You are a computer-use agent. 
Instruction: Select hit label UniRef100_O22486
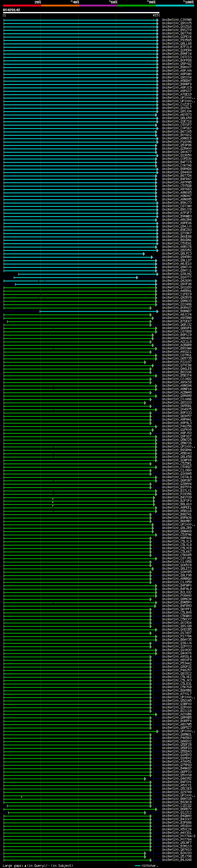tap(176, 305)
